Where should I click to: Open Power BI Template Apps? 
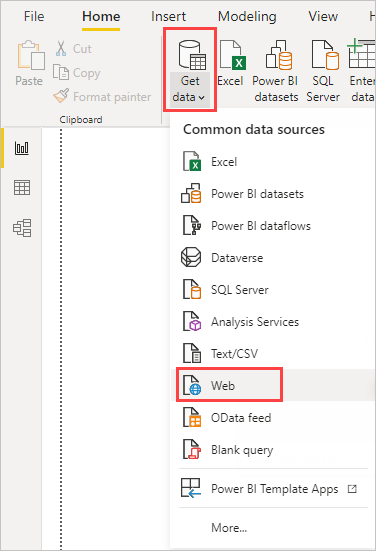tap(272, 488)
